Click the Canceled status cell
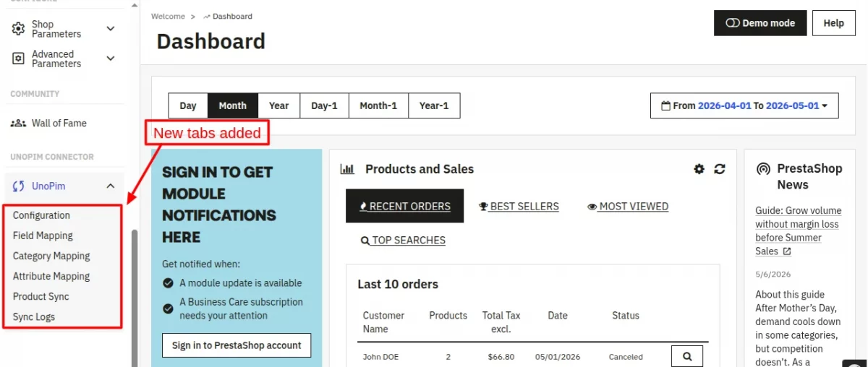 [626, 357]
